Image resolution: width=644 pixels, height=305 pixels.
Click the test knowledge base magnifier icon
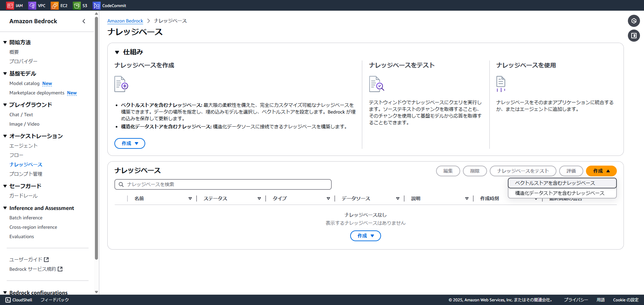click(x=376, y=84)
